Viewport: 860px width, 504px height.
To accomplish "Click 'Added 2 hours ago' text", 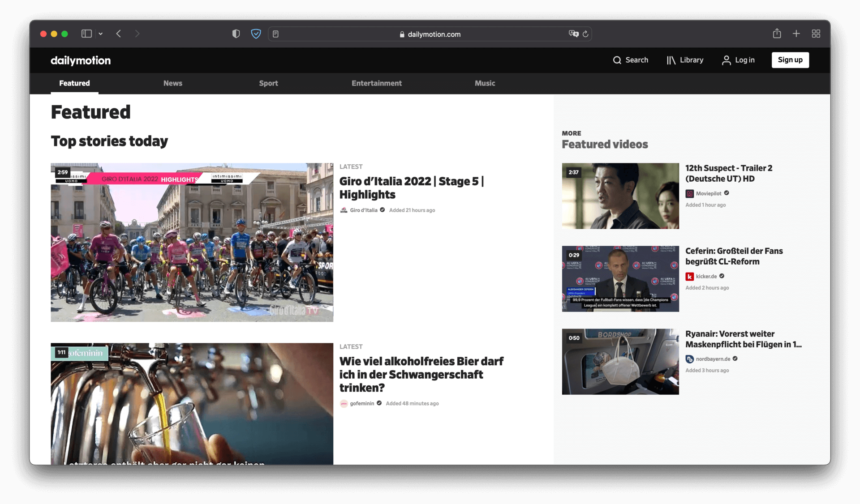I will pos(707,288).
